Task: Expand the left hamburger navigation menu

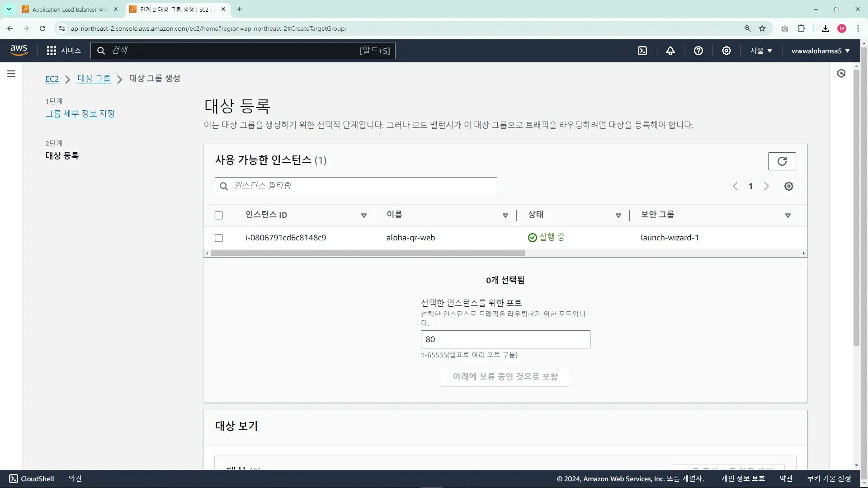Action: [11, 74]
